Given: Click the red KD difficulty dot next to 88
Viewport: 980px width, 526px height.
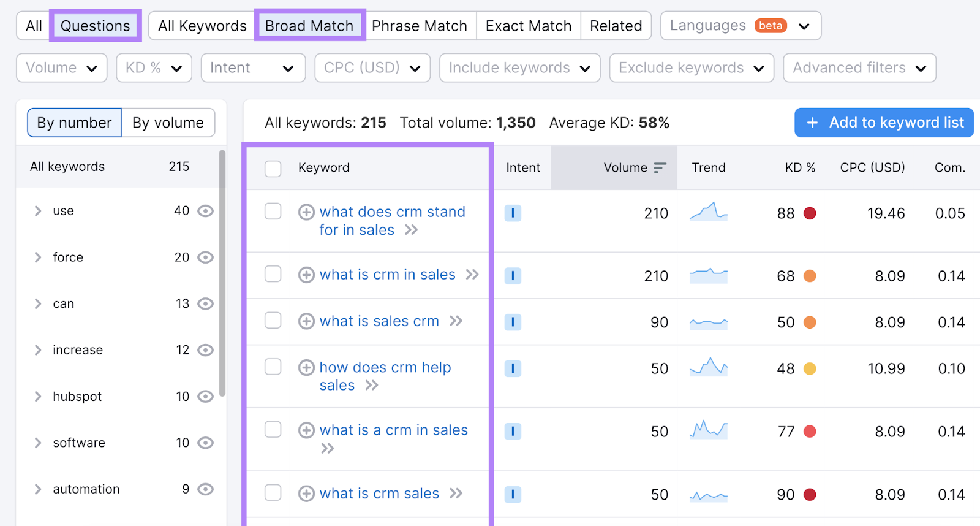Looking at the screenshot, I should pyautogui.click(x=810, y=213).
